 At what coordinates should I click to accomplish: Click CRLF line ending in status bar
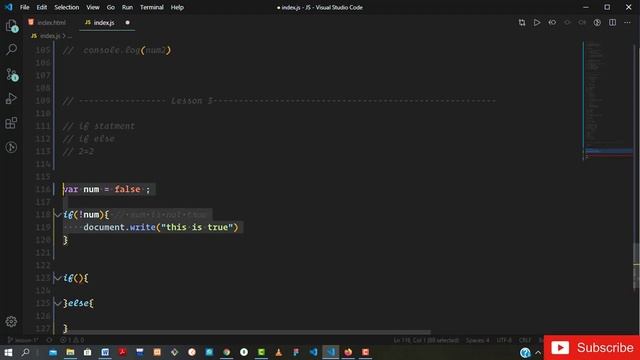525,340
